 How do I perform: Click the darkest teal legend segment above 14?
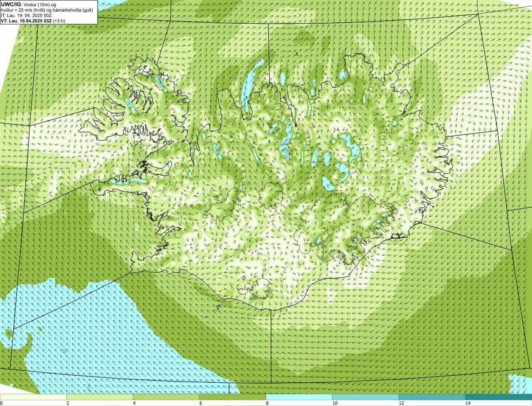499,397
